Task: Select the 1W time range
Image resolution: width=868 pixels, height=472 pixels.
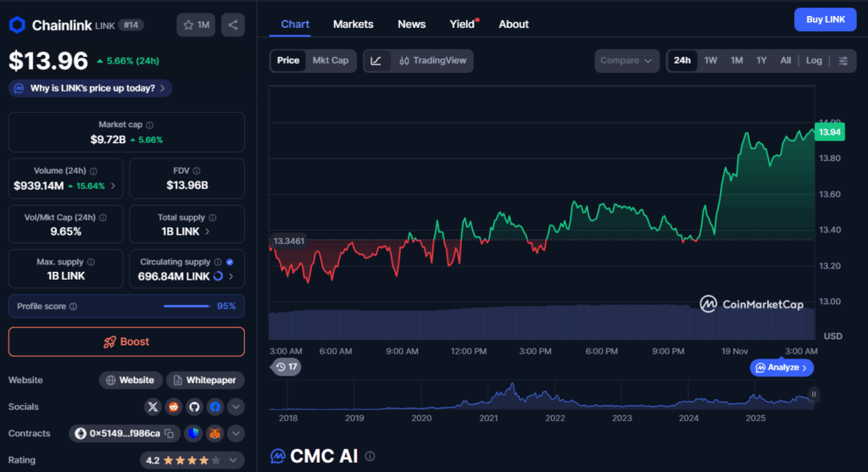Action: tap(710, 61)
